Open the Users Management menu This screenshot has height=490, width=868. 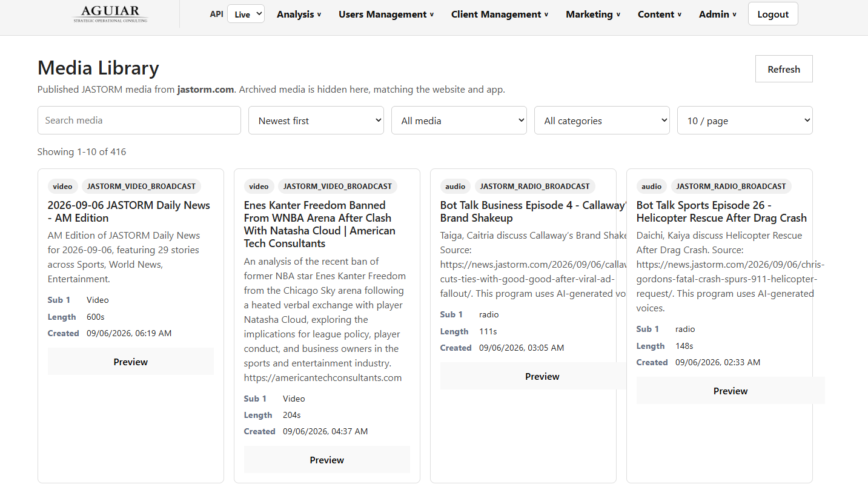[386, 14]
